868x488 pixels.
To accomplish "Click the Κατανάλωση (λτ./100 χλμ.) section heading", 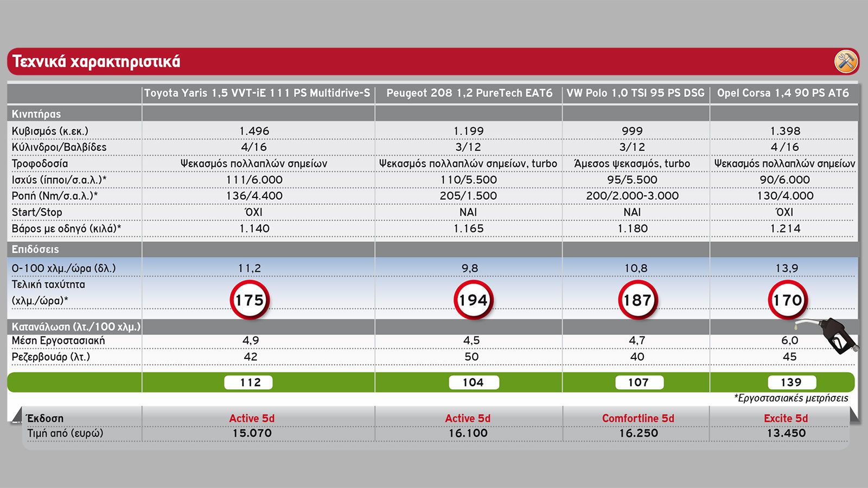I will point(76,326).
